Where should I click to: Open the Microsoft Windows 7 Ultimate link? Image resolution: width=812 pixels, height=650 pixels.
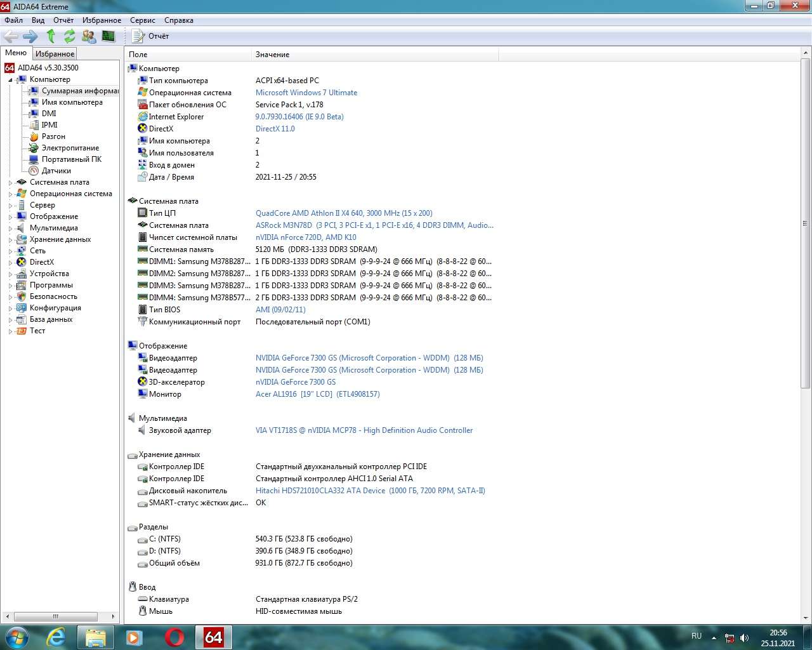[x=306, y=93]
